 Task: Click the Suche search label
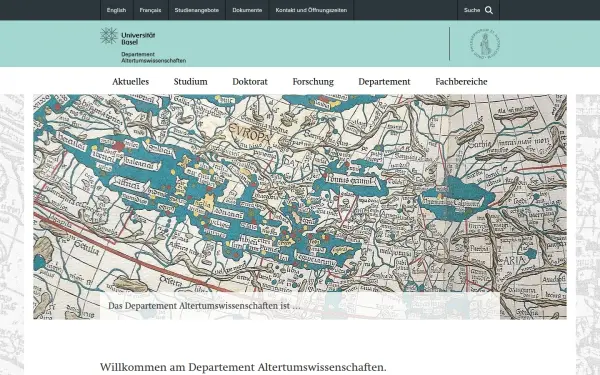click(472, 10)
